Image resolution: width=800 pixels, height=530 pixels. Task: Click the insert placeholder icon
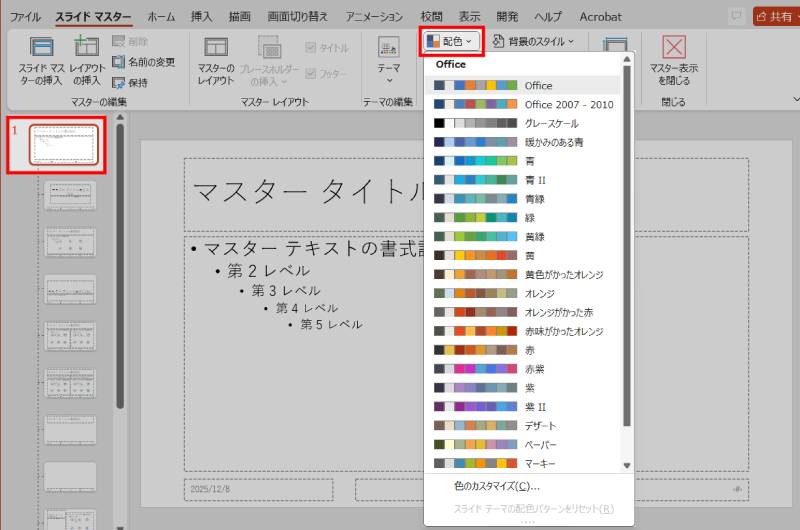point(269,46)
